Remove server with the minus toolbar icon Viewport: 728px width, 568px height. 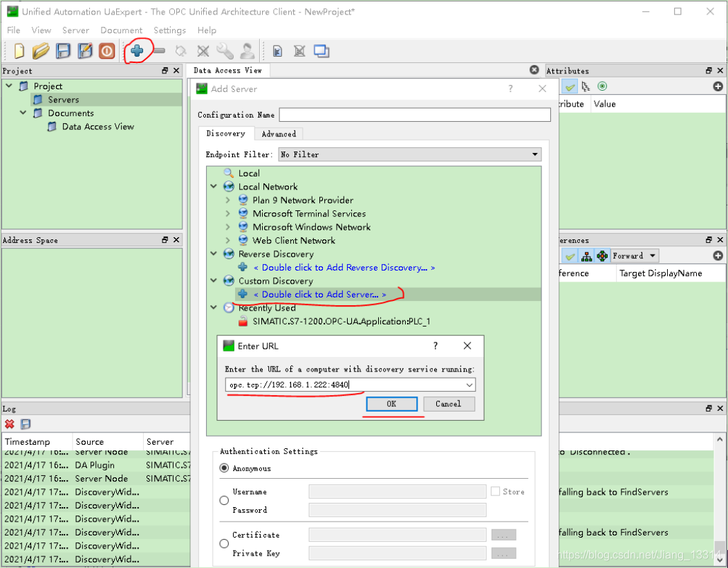(159, 51)
